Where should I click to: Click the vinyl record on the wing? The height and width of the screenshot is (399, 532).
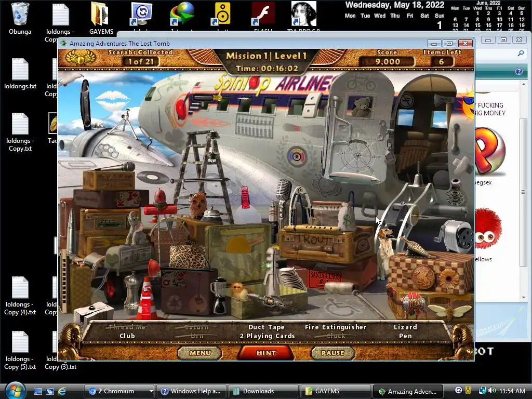(152, 177)
